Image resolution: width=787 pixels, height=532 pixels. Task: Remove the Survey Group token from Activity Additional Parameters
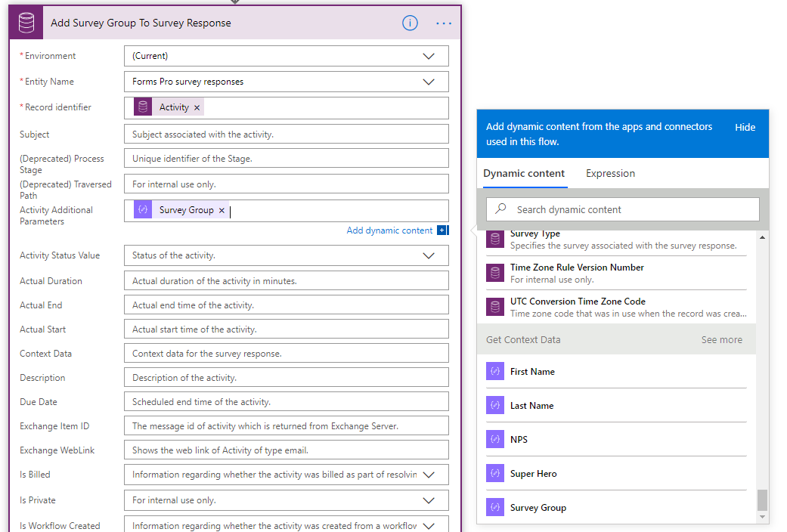pyautogui.click(x=221, y=211)
